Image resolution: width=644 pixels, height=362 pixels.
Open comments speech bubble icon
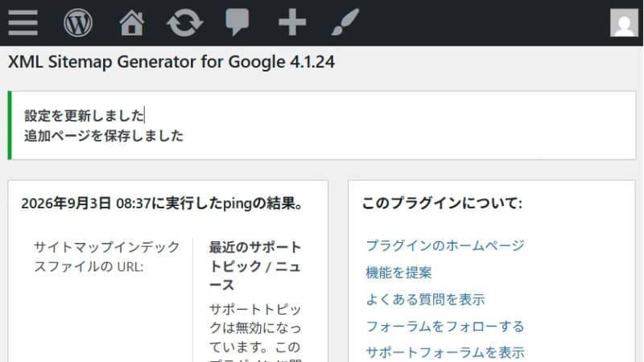[237, 23]
